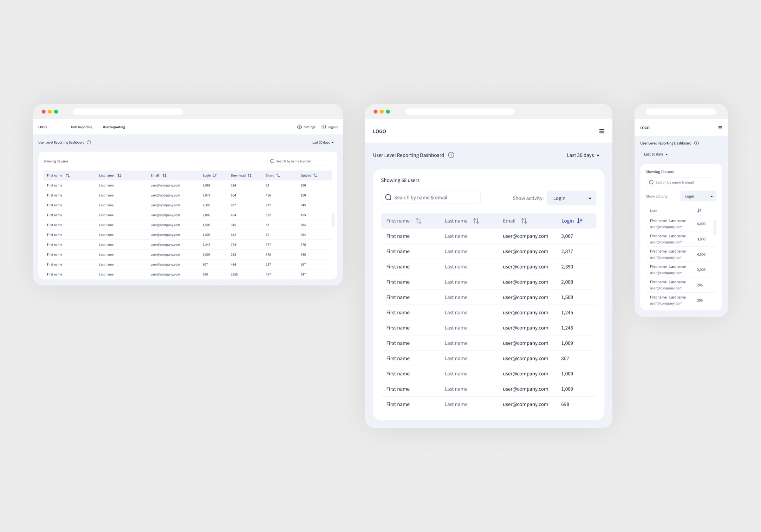This screenshot has width=761, height=532.
Task: Toggle sort icon in mobile User table header
Action: (x=699, y=211)
